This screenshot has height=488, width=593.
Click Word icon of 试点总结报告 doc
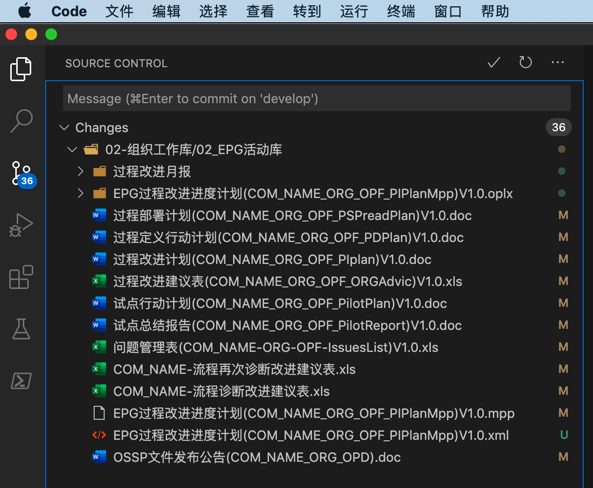coord(99,325)
